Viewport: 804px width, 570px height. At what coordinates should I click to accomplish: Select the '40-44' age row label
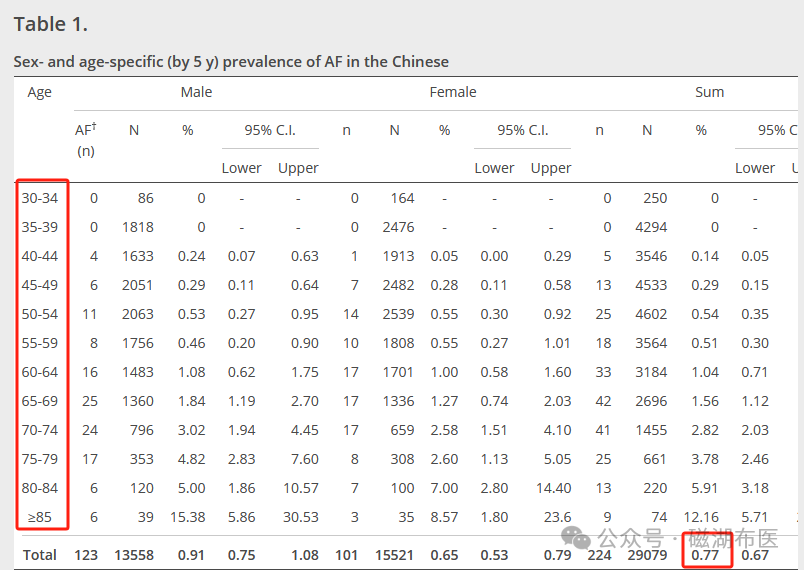point(40,256)
